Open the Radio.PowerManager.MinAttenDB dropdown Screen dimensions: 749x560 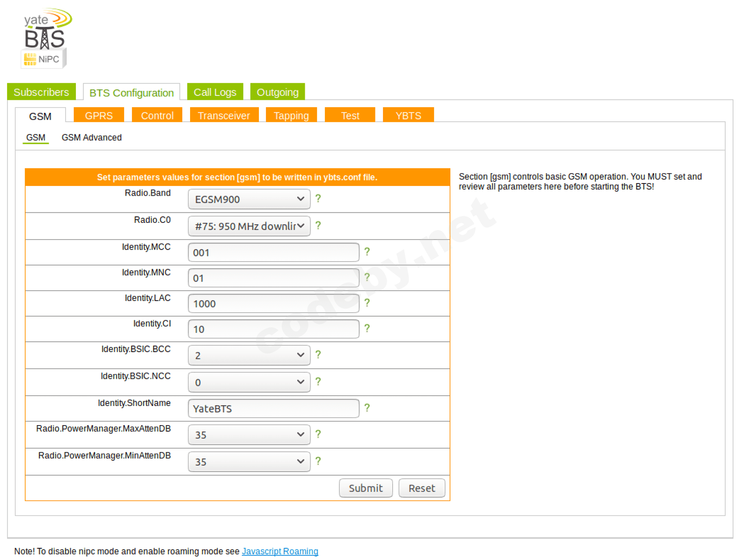pyautogui.click(x=249, y=462)
